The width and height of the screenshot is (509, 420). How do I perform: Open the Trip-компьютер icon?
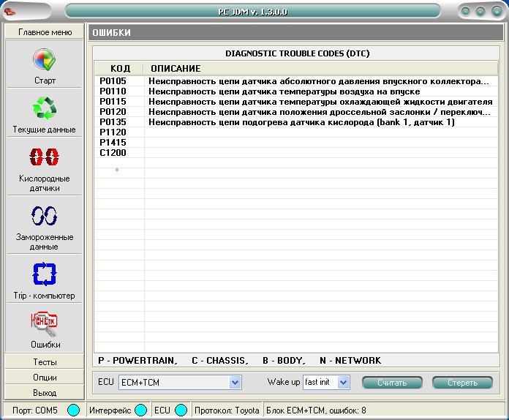(x=45, y=274)
